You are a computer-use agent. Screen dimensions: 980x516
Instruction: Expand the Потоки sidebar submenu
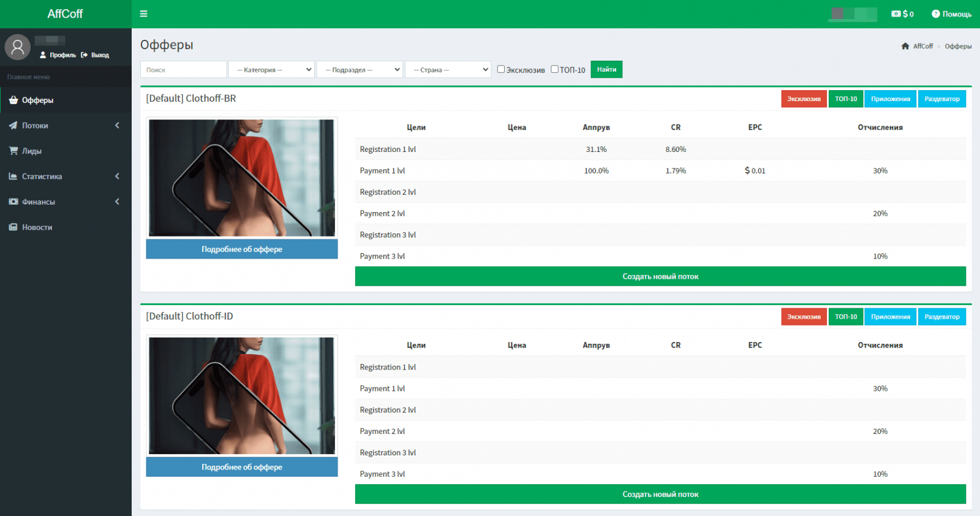point(117,126)
